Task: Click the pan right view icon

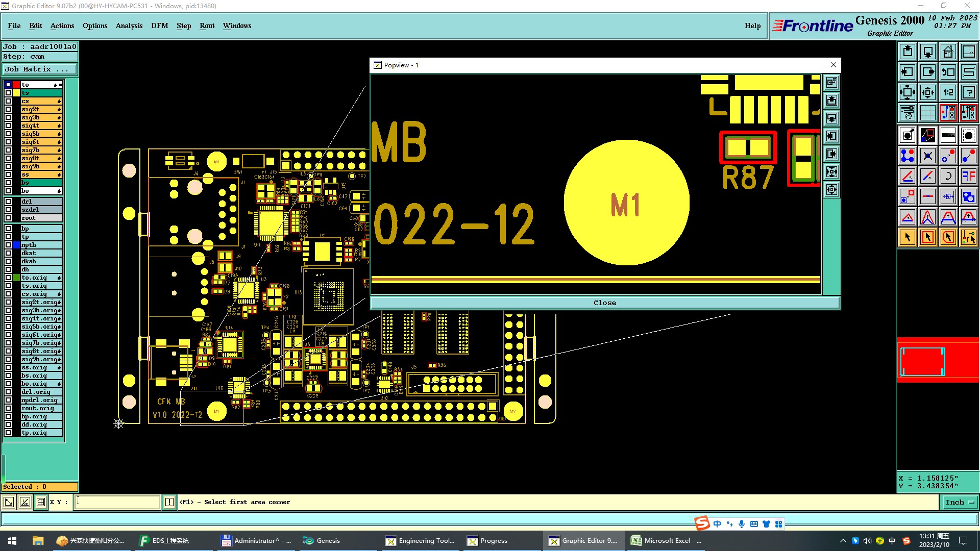Action: click(x=928, y=72)
